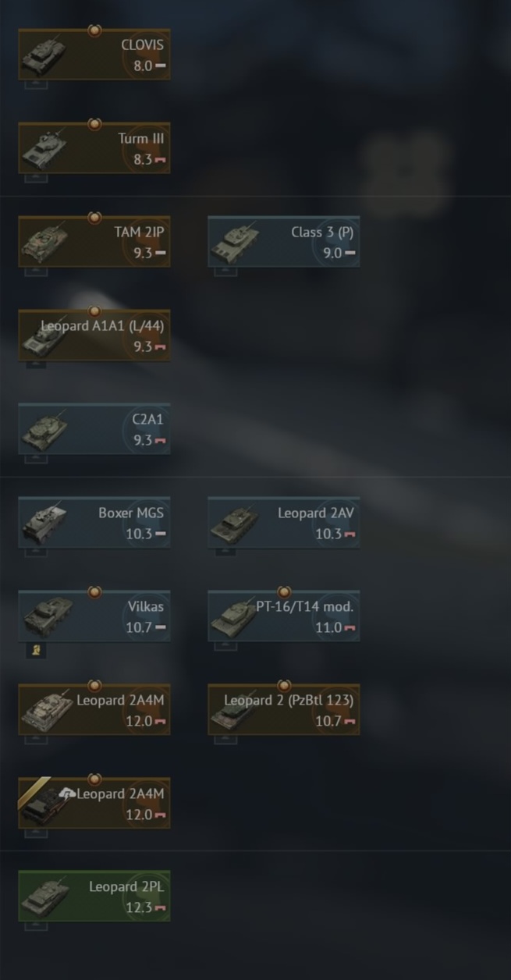The image size is (511, 980).
Task: Select the PT-16/T14 mod. tank icon
Action: [x=233, y=617]
